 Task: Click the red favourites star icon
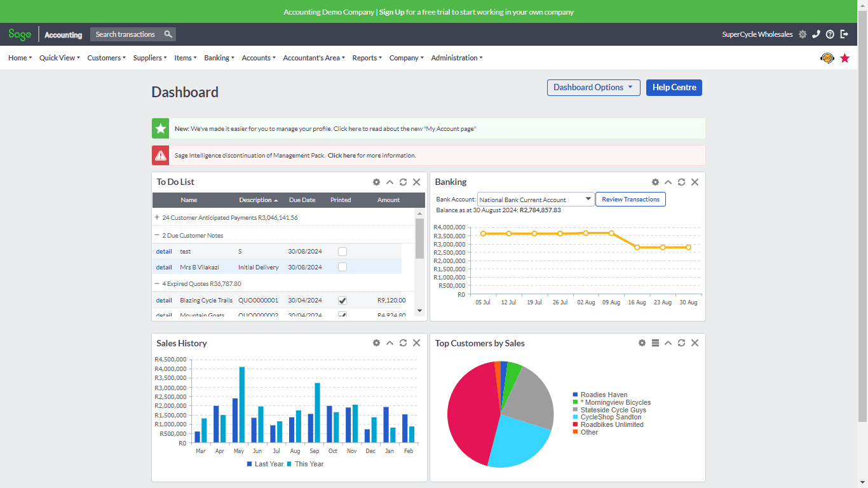844,58
